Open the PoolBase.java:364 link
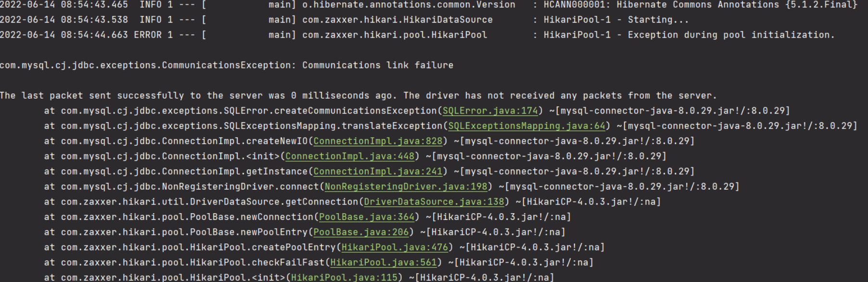The width and height of the screenshot is (868, 282). pos(367,217)
